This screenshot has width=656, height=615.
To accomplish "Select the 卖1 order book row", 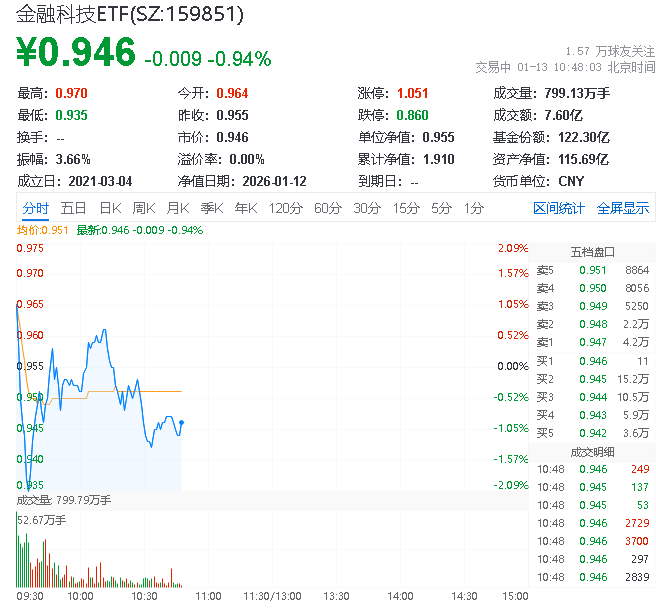I will coord(592,342).
